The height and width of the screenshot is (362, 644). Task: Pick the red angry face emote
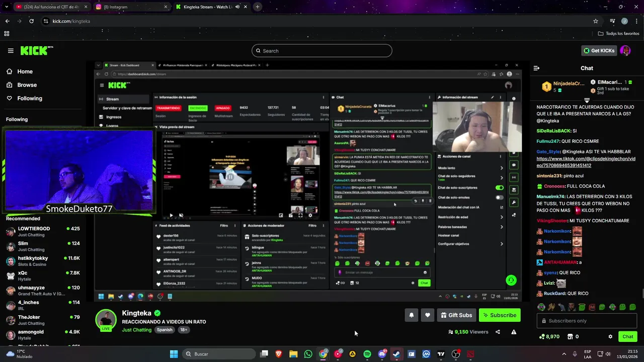(592, 307)
